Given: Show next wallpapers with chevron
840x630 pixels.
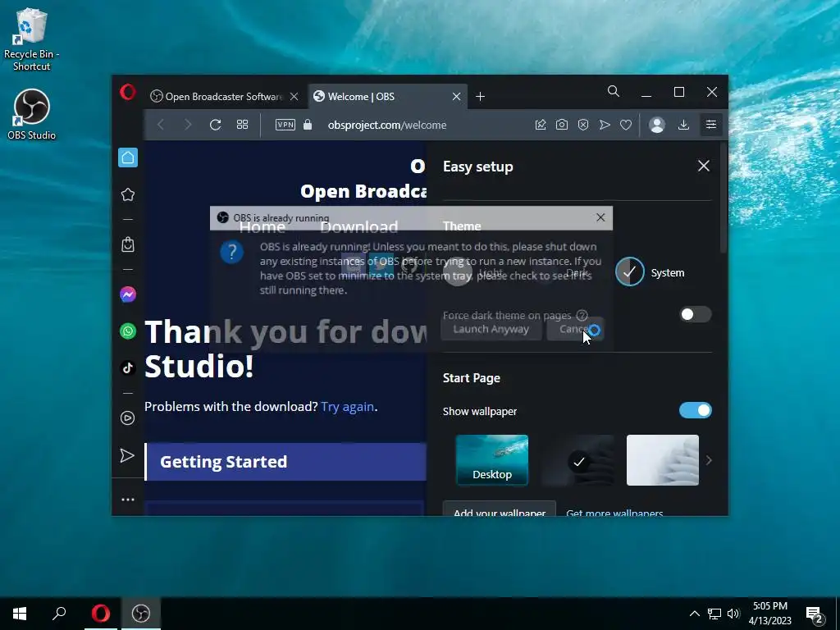Looking at the screenshot, I should pyautogui.click(x=709, y=460).
